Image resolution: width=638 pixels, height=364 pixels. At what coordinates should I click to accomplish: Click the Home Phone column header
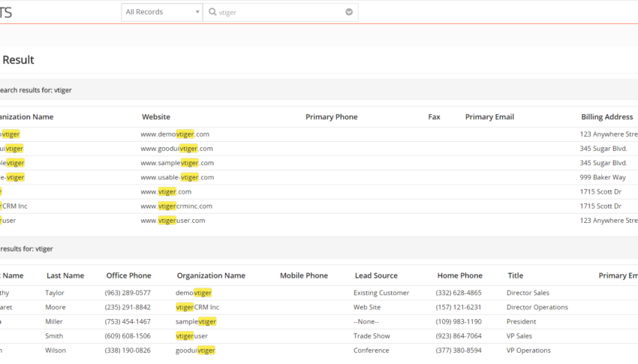click(460, 275)
